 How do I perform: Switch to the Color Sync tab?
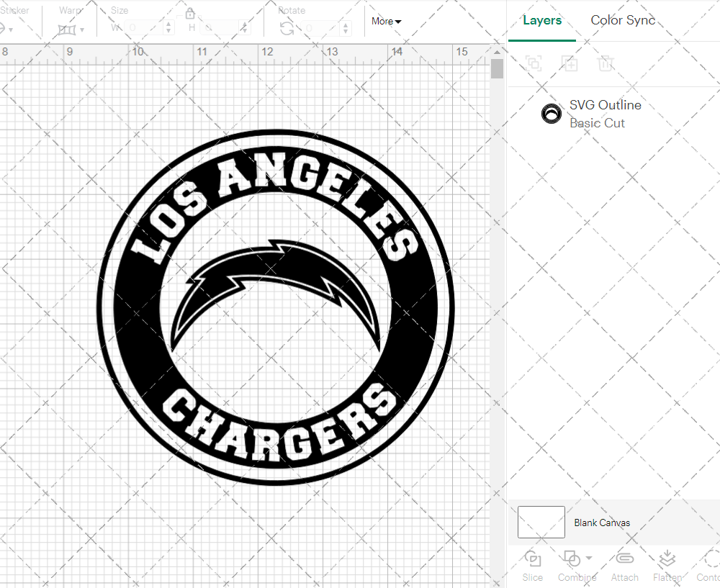point(623,20)
